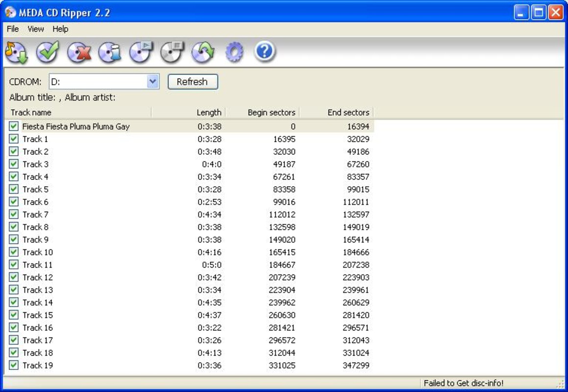Sort by the Begin sectors column header

pyautogui.click(x=263, y=112)
